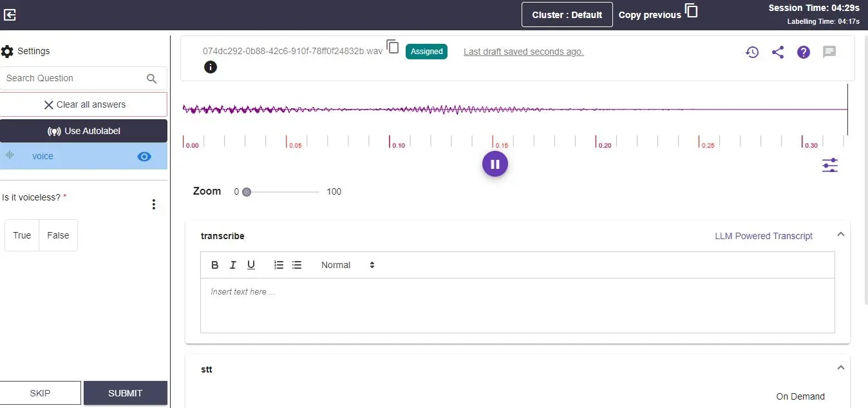Screen dimensions: 868x408
Task: Open the audio tuning sliders icon
Action: [830, 166]
